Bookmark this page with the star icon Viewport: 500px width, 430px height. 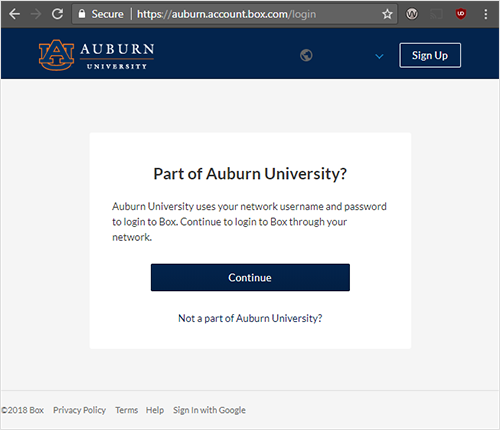tap(387, 14)
